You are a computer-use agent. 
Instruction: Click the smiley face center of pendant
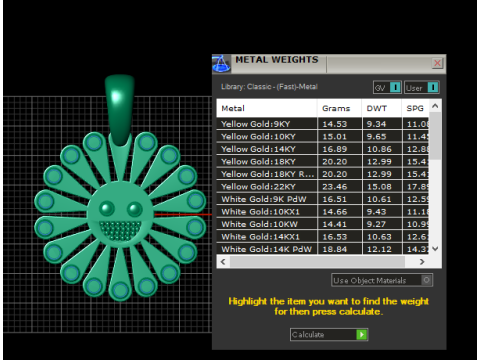(120, 214)
